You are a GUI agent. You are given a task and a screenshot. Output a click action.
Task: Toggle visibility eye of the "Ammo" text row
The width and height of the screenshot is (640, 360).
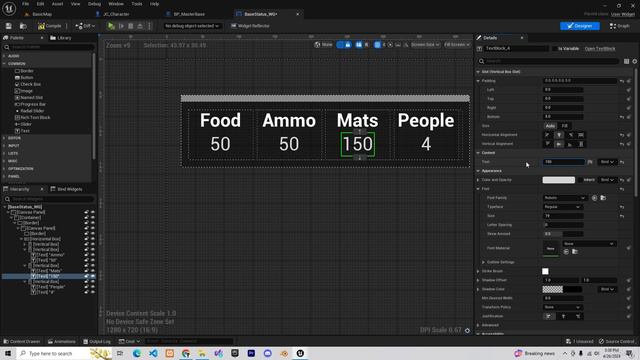click(x=93, y=255)
